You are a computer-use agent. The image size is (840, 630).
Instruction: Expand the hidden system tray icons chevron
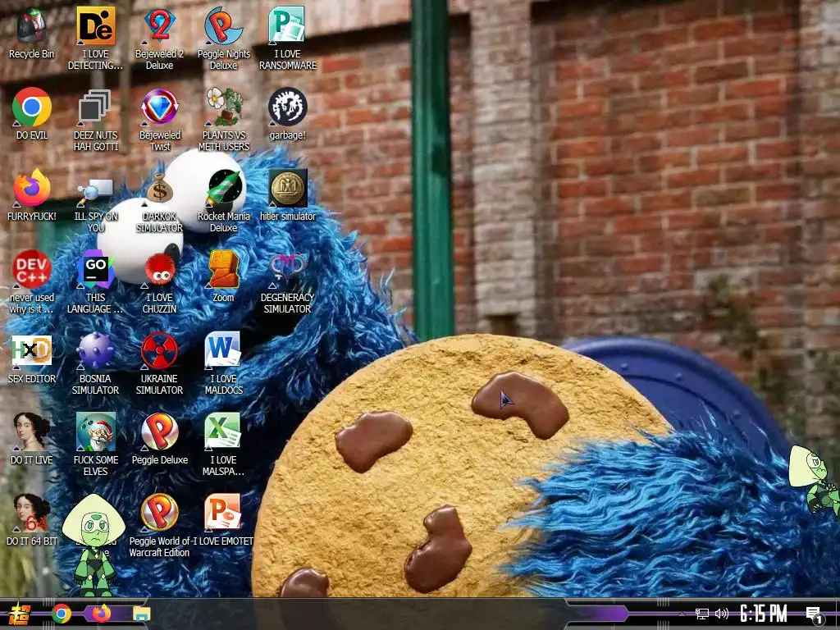click(682, 614)
